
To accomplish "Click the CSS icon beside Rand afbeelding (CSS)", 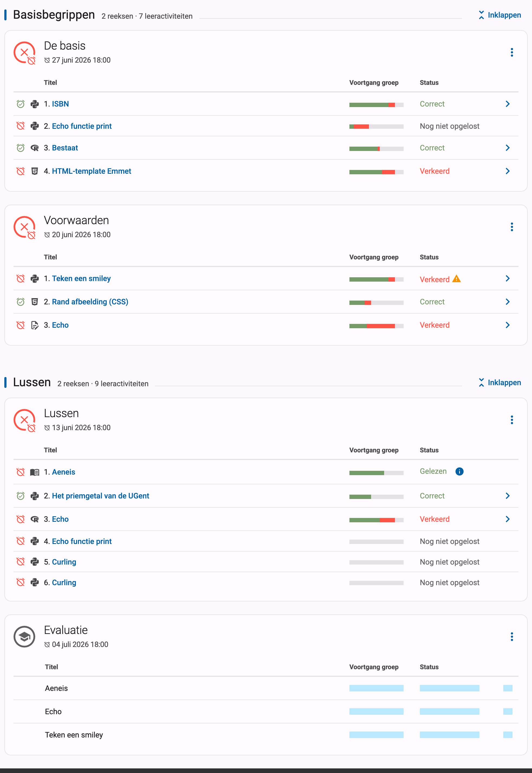I will (35, 302).
